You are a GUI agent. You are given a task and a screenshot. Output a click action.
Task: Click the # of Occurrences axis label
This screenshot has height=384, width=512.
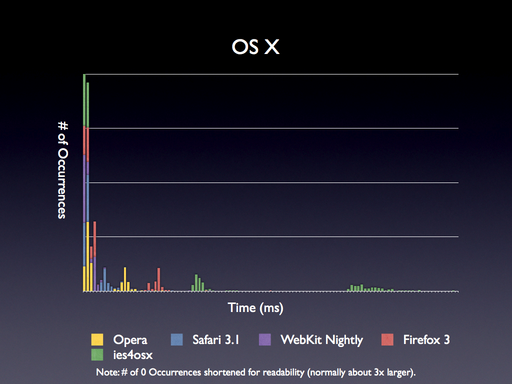[63, 170]
